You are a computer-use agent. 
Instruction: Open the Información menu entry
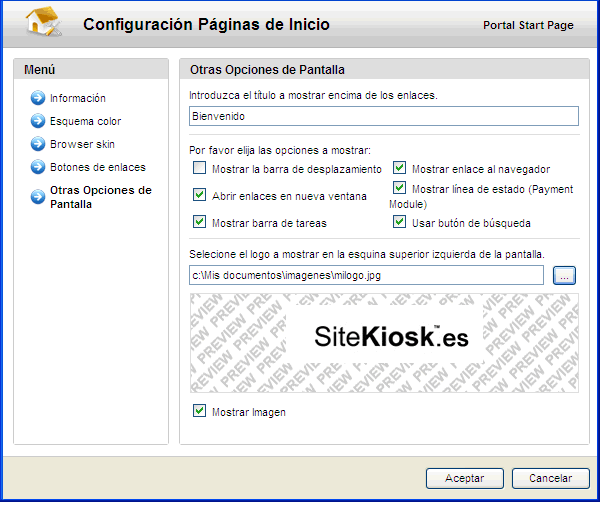(78, 98)
